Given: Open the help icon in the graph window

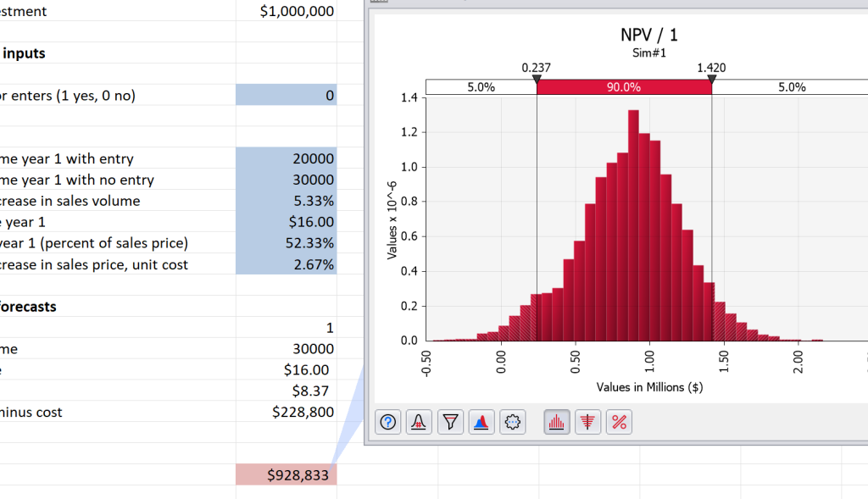Looking at the screenshot, I should (x=388, y=422).
